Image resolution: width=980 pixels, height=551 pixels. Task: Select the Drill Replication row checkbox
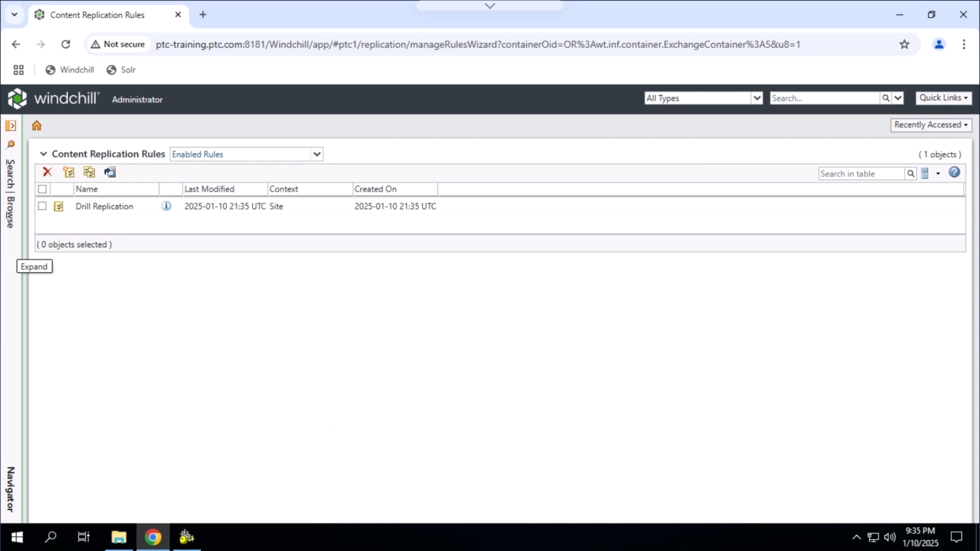click(x=42, y=206)
